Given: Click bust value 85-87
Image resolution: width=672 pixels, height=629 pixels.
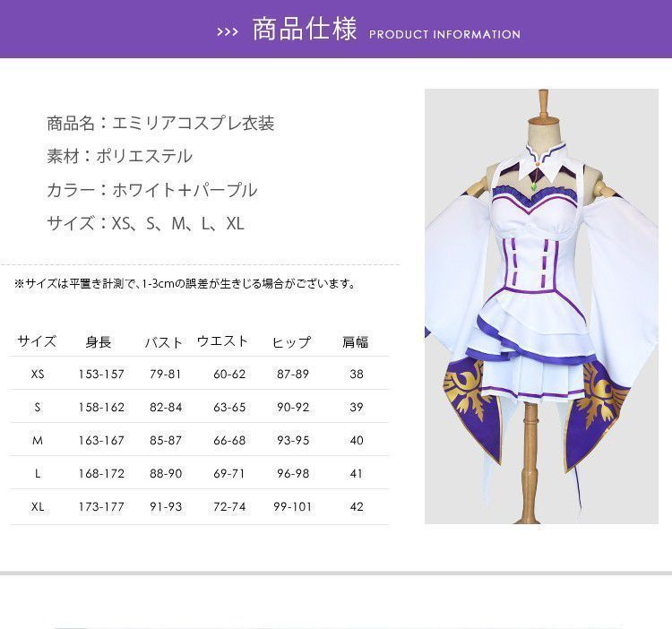Looking at the screenshot, I should pos(166,440).
